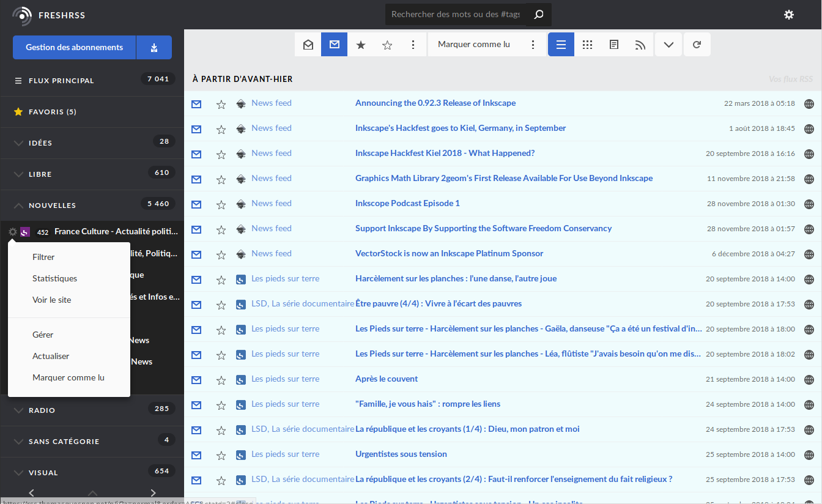Select 'Statistiques' in feed context menu
822x504 pixels.
54,278
